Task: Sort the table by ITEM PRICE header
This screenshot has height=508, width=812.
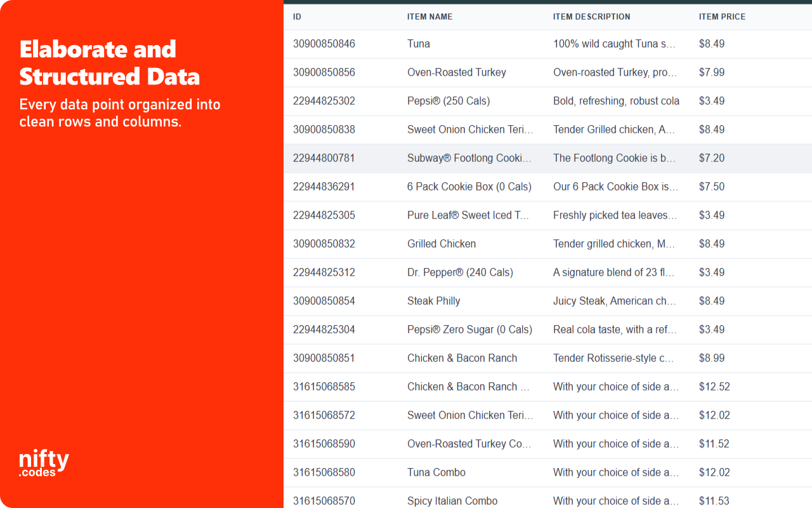Action: pos(722,17)
